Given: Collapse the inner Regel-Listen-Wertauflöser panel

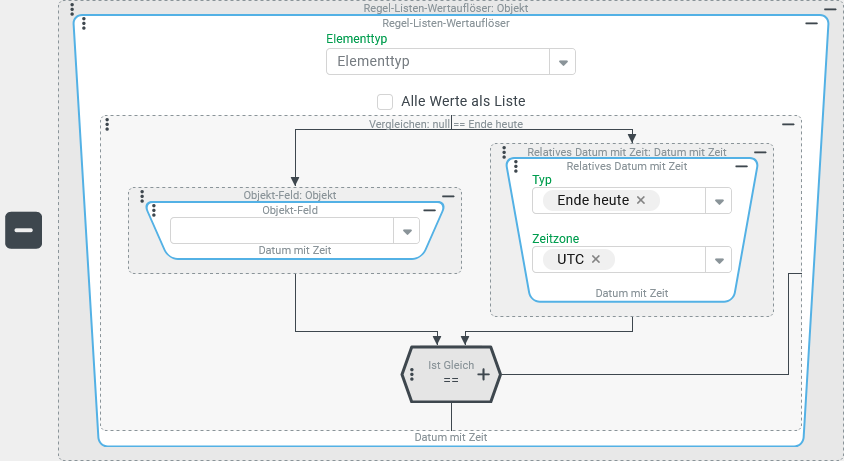Looking at the screenshot, I should pyautogui.click(x=811, y=22).
